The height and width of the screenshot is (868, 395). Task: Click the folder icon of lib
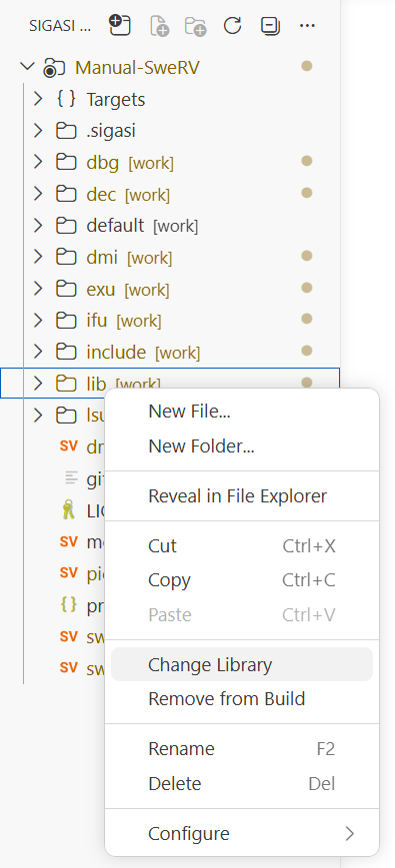66,384
